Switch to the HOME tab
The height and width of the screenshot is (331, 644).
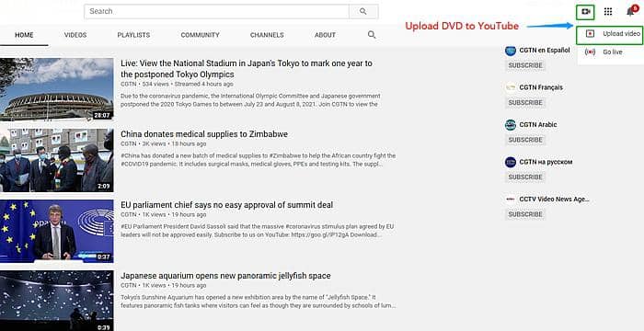[24, 35]
